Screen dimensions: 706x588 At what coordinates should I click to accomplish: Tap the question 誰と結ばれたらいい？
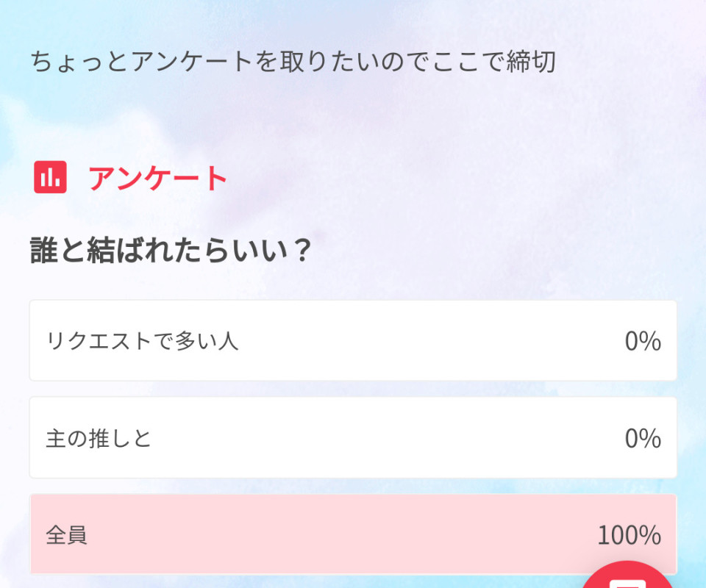[x=171, y=250]
